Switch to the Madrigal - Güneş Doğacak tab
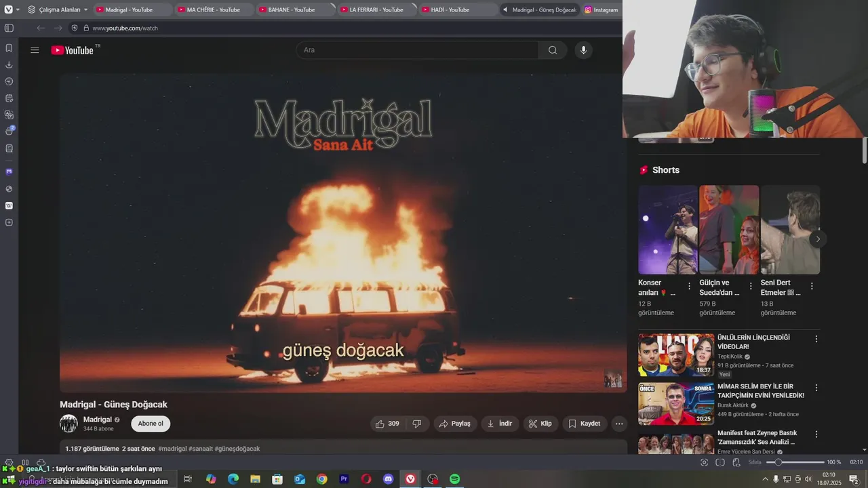 (539, 9)
